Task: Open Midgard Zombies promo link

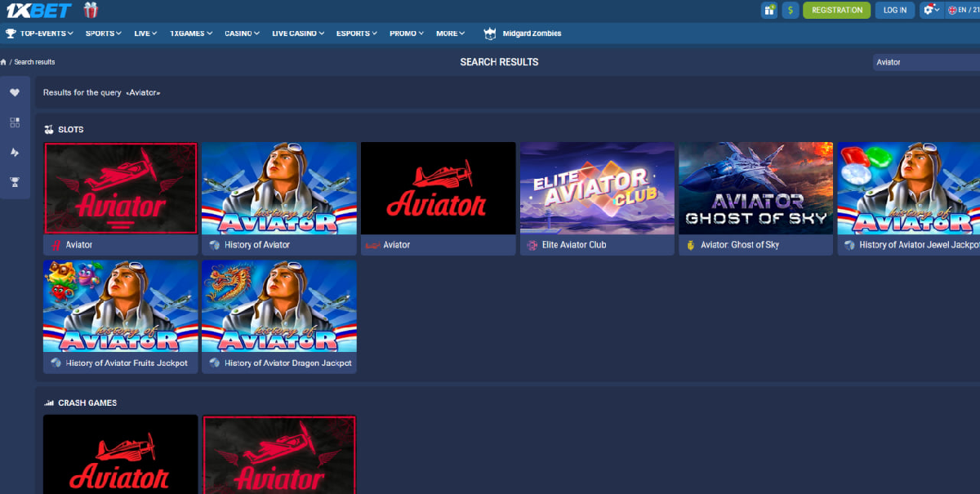Action: tap(532, 33)
